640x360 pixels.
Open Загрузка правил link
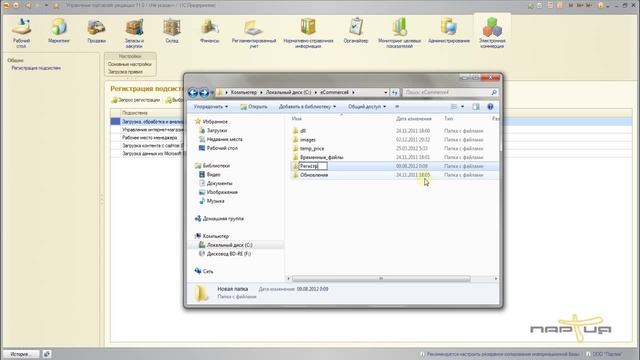pyautogui.click(x=125, y=72)
